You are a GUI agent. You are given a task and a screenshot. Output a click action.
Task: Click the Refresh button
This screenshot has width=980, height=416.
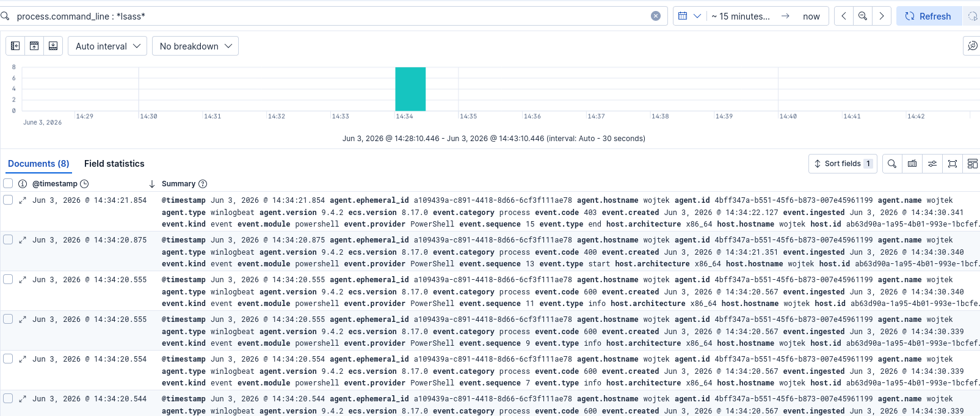(x=929, y=16)
